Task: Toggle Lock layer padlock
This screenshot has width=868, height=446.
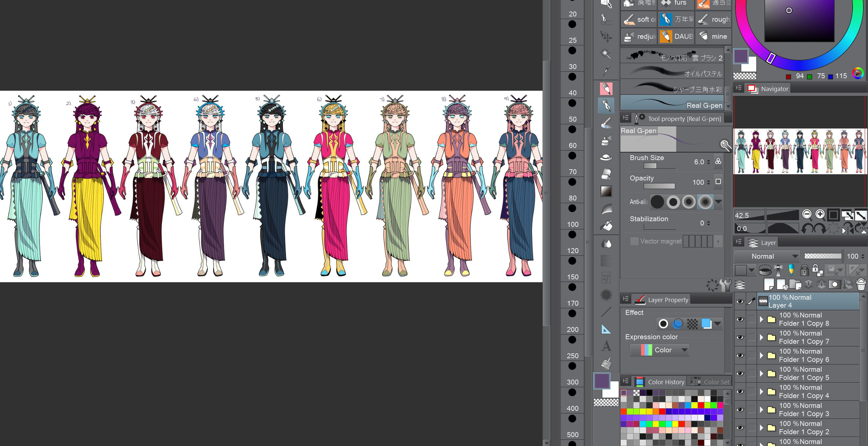Action: tap(804, 270)
